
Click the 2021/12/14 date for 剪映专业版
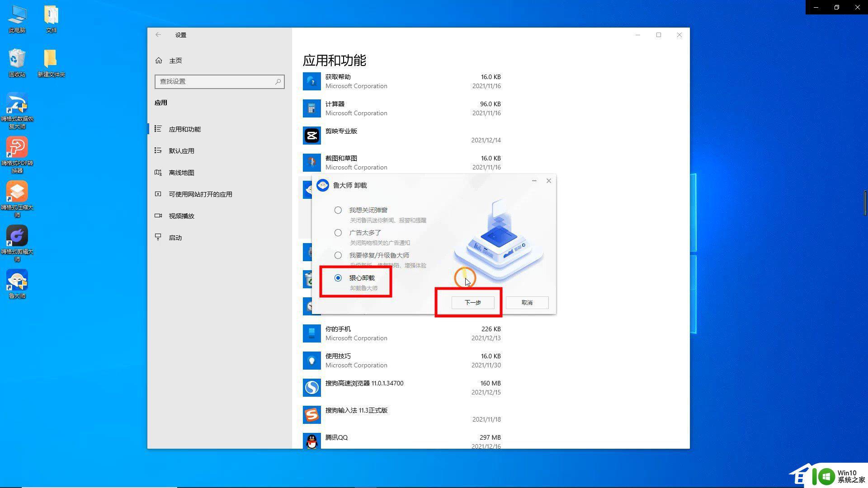[x=486, y=140]
